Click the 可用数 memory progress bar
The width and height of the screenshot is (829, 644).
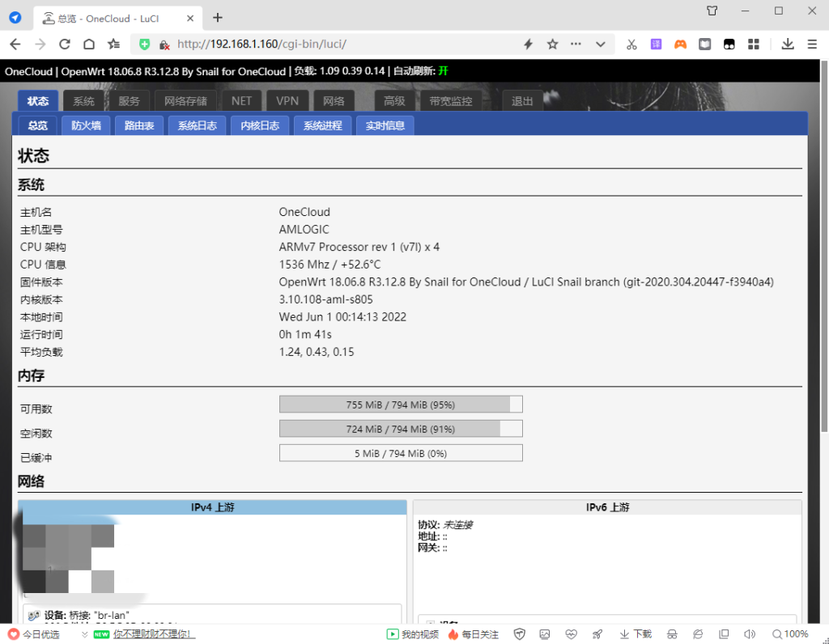(x=400, y=405)
